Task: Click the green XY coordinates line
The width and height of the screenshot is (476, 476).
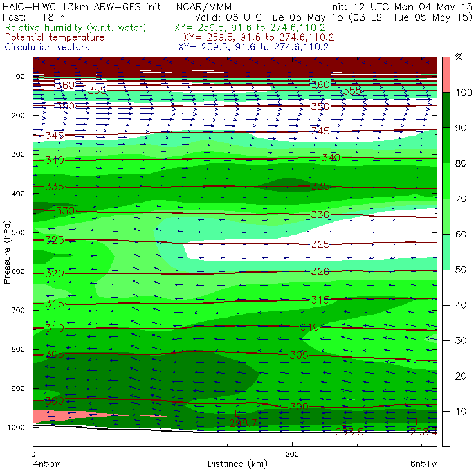Action: tap(250, 28)
